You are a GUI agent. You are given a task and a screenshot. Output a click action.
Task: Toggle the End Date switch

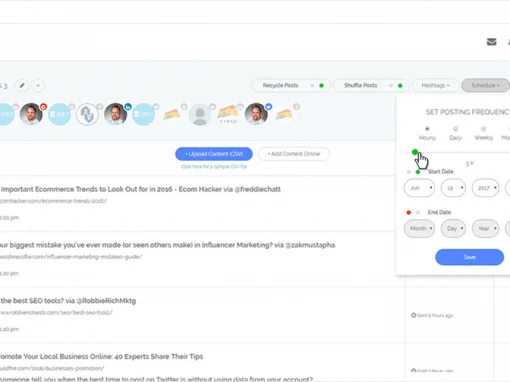point(413,212)
